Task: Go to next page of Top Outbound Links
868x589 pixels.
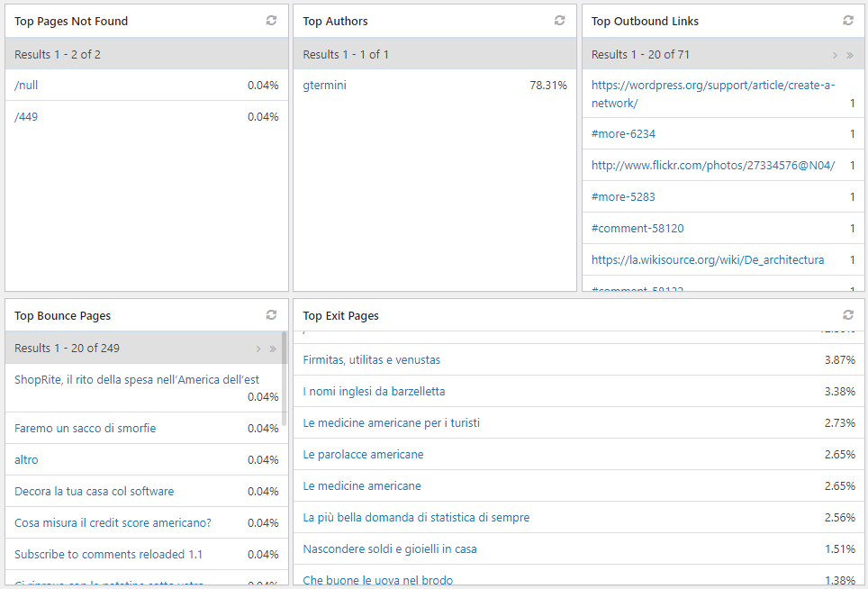Action: click(835, 54)
